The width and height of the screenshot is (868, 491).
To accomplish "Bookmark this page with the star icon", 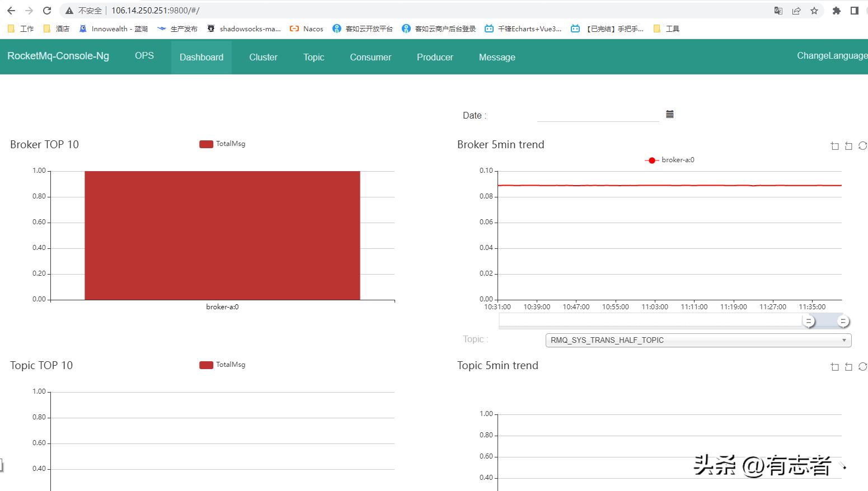I will 814,11.
